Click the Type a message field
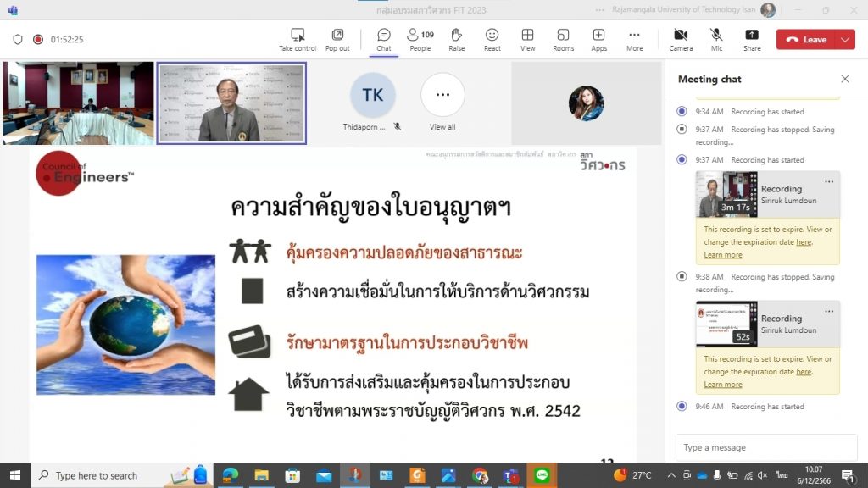 765,447
